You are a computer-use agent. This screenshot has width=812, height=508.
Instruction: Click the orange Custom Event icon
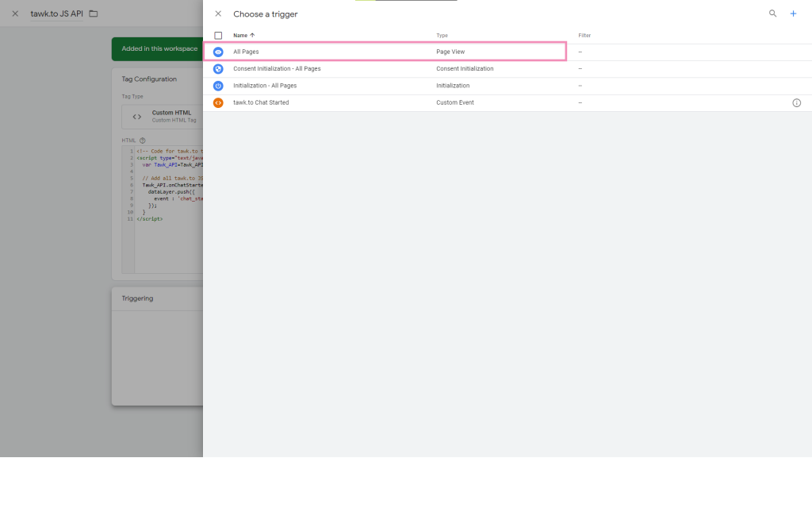point(218,103)
